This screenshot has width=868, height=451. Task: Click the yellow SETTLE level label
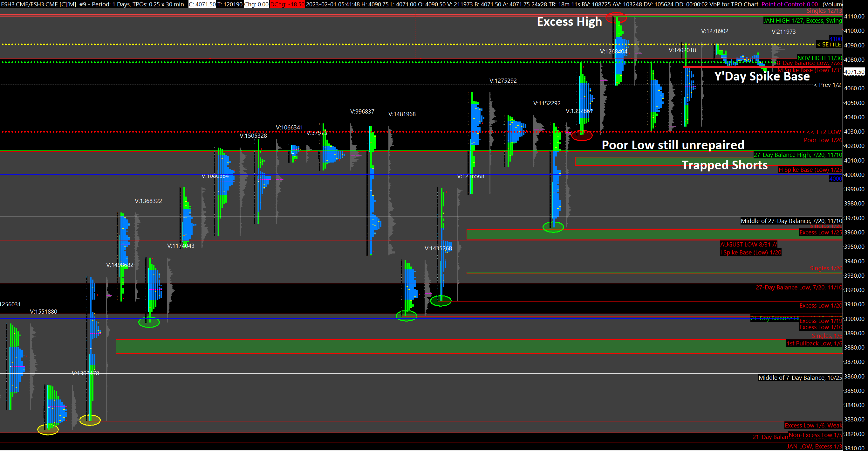829,45
